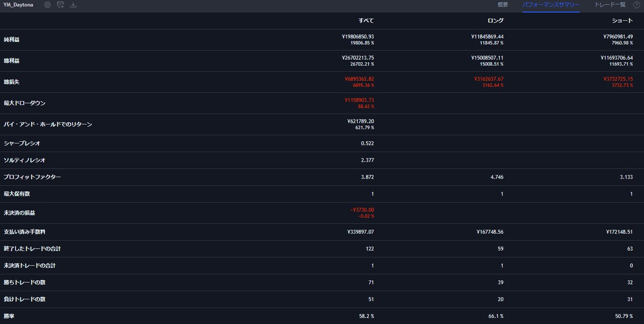644x324 pixels.
Task: Click long commission ¥167748.56
Action: pos(490,232)
